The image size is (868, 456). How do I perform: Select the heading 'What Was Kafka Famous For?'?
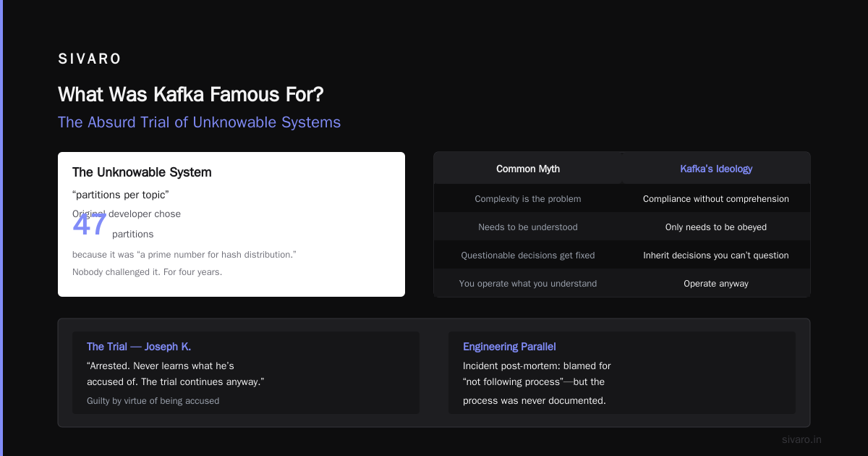(x=191, y=94)
